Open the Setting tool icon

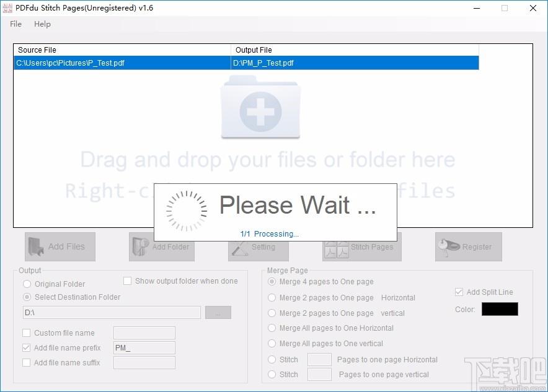tap(240, 247)
